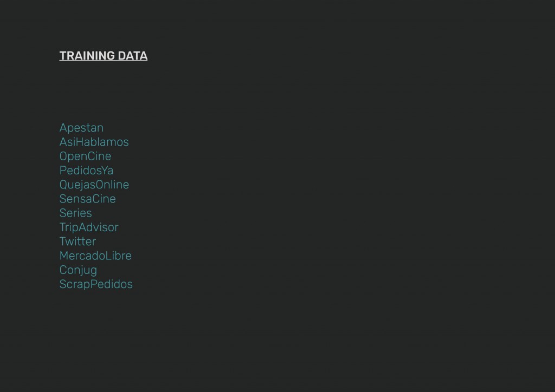Select the ScrapPedidos link

96,284
